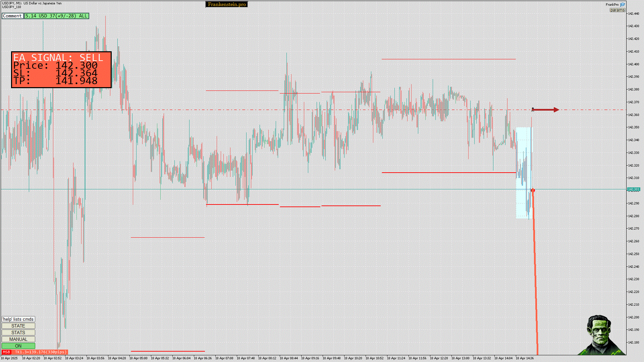Click the STATE button

pyautogui.click(x=18, y=326)
